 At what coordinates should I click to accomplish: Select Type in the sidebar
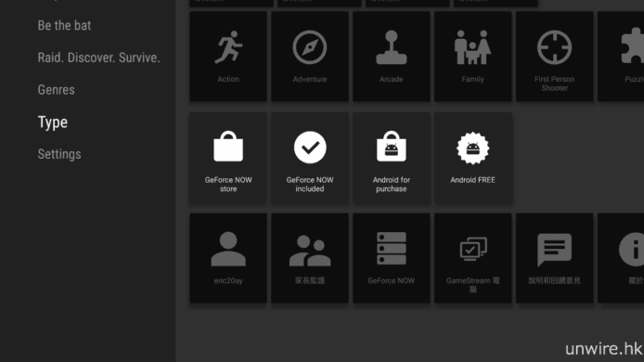[53, 122]
